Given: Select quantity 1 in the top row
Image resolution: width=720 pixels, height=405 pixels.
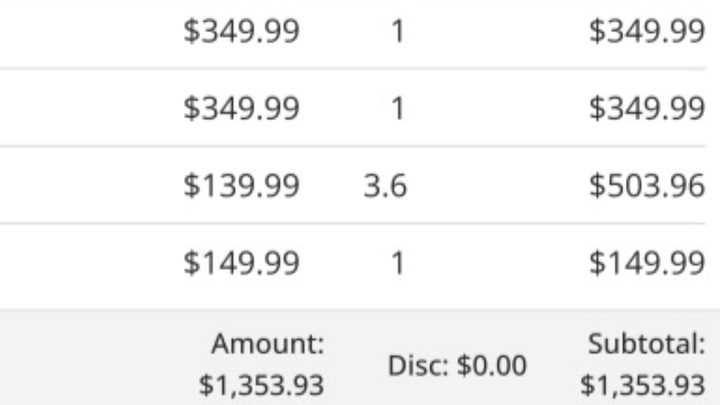Looking at the screenshot, I should point(398,32).
